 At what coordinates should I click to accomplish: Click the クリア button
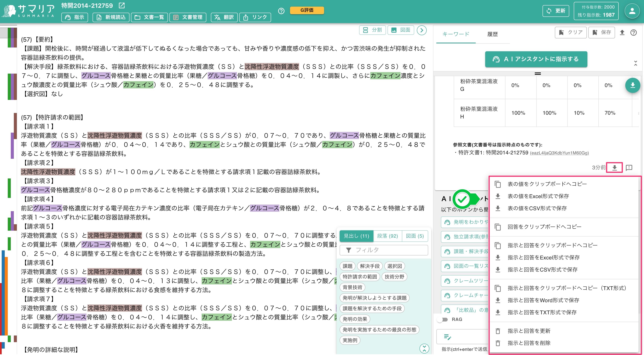(571, 33)
